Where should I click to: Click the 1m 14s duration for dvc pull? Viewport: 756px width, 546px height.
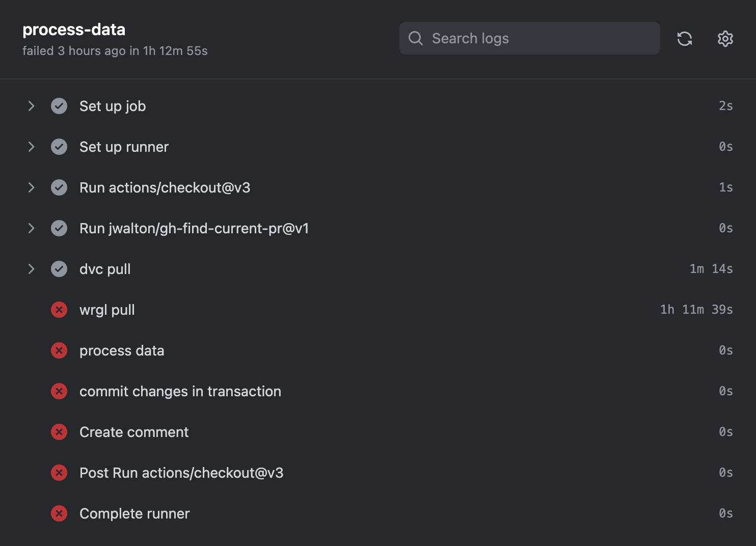[x=711, y=269]
